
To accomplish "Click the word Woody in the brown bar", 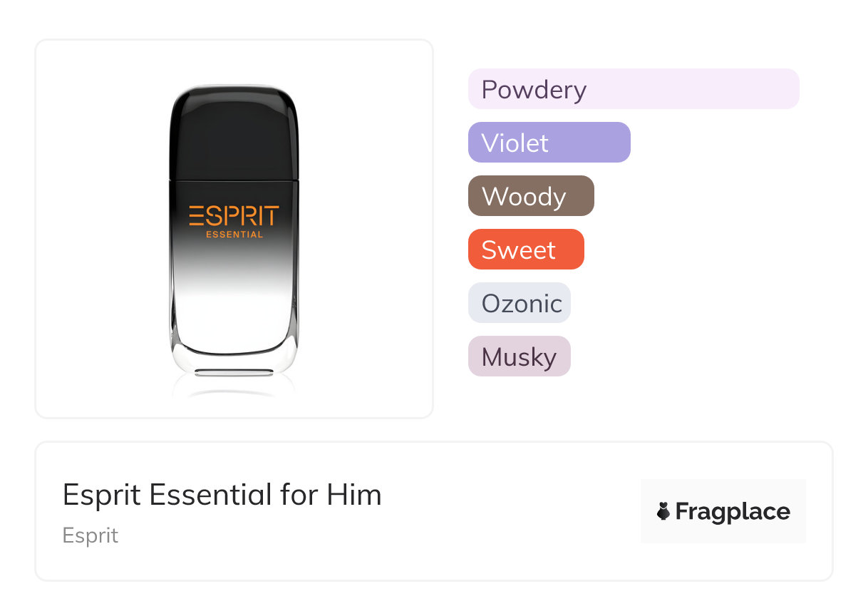I will pos(524,196).
